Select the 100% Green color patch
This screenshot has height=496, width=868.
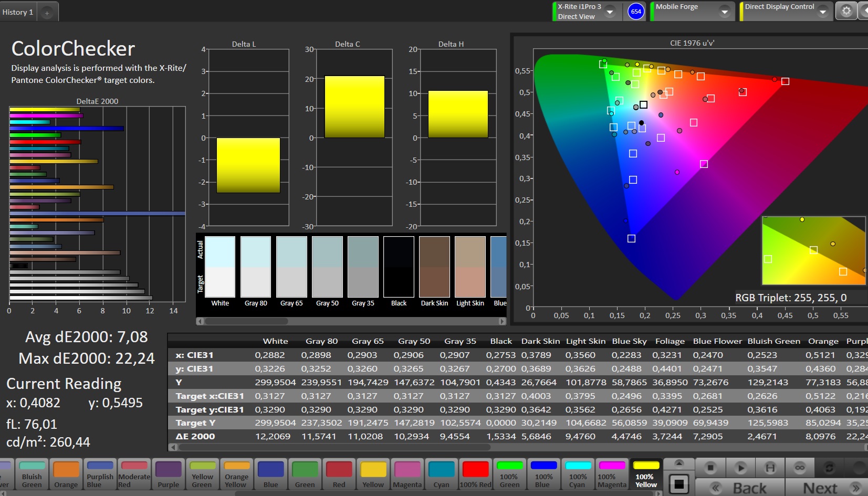[509, 474]
